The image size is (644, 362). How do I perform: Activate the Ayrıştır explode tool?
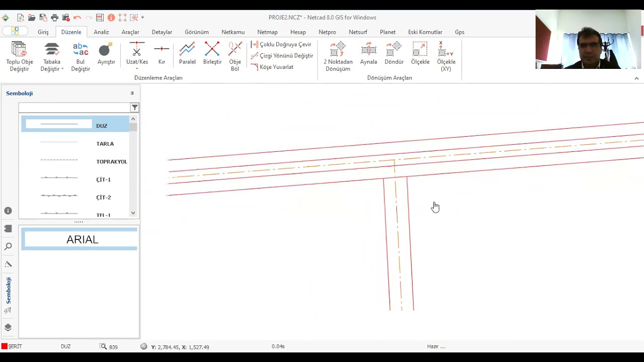pyautogui.click(x=106, y=53)
